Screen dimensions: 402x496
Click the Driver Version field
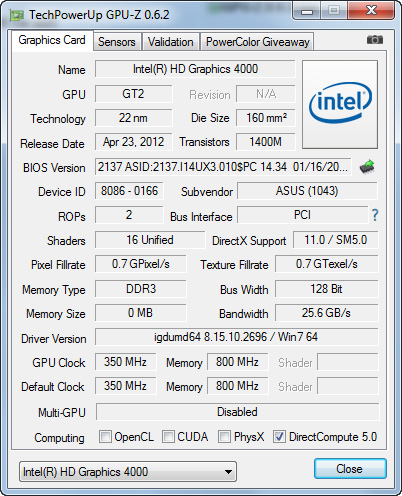tap(237, 337)
